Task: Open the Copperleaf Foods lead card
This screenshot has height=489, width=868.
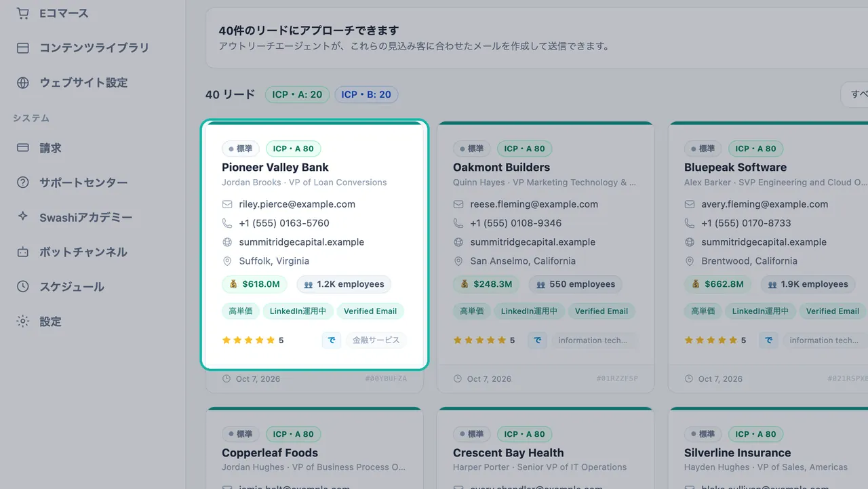Action: [x=315, y=448]
